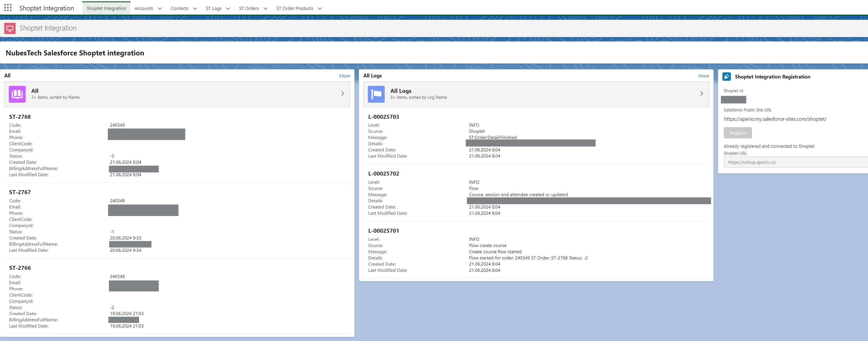Viewport: 868px width, 341px height.
Task: Click the Shoptet URL input field
Action: click(x=796, y=162)
